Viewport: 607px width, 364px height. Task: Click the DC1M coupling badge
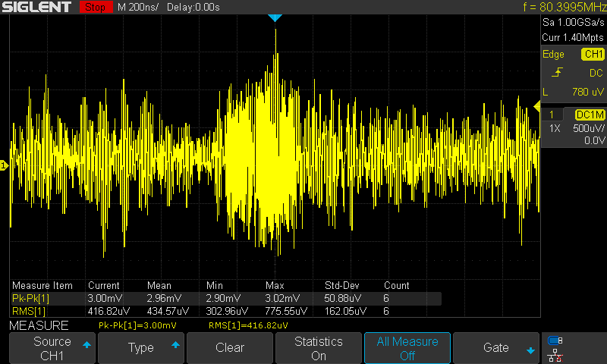pyautogui.click(x=590, y=115)
